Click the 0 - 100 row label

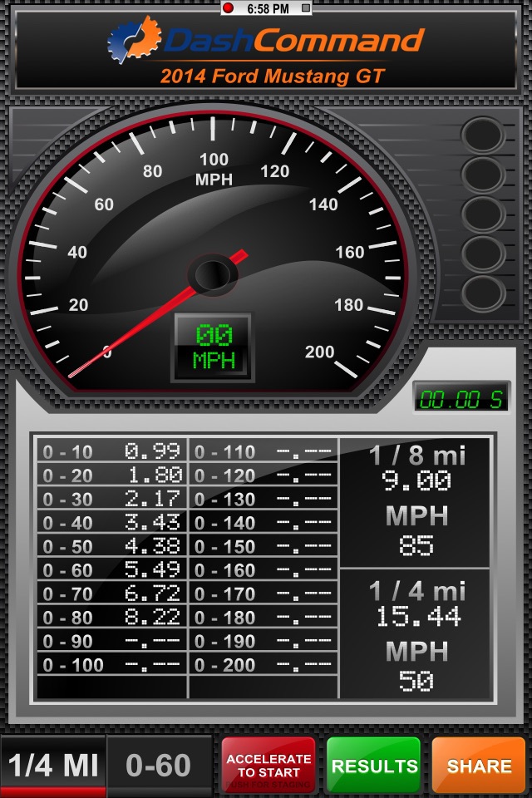(x=73, y=665)
